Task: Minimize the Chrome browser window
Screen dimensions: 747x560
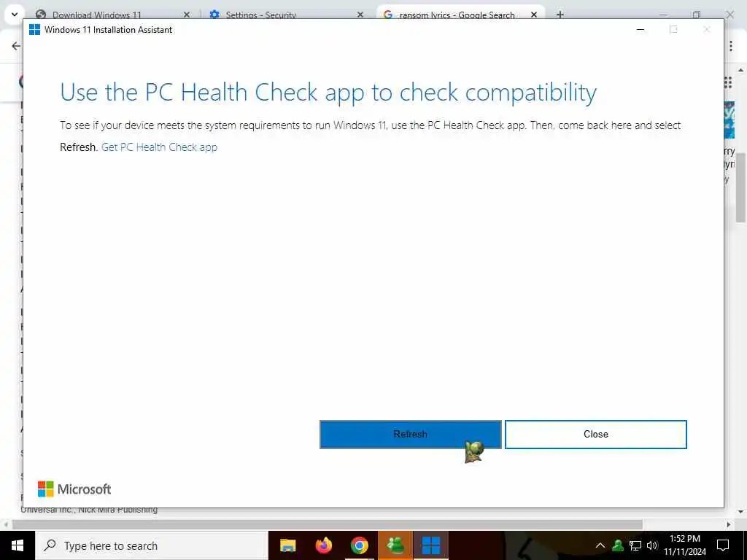Action: point(663,15)
